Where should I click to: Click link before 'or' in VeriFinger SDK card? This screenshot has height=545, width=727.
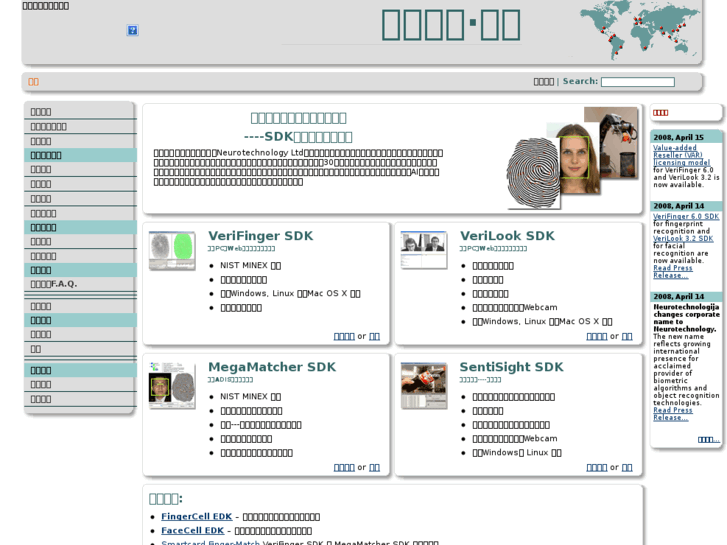344,336
